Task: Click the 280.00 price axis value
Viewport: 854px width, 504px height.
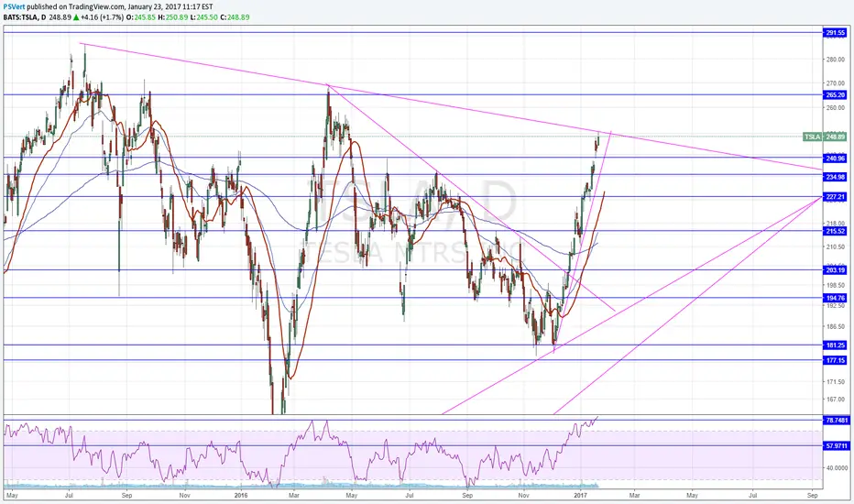Action: tap(836, 60)
